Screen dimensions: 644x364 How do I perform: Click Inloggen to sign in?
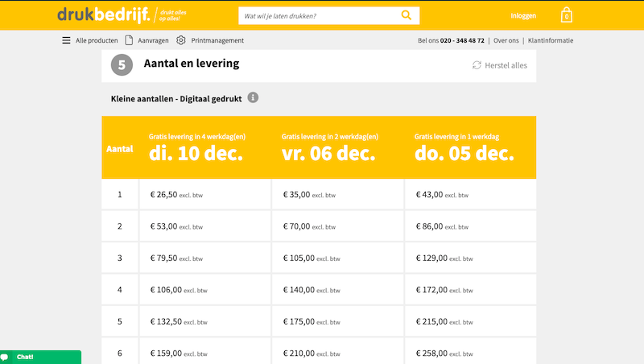point(523,16)
